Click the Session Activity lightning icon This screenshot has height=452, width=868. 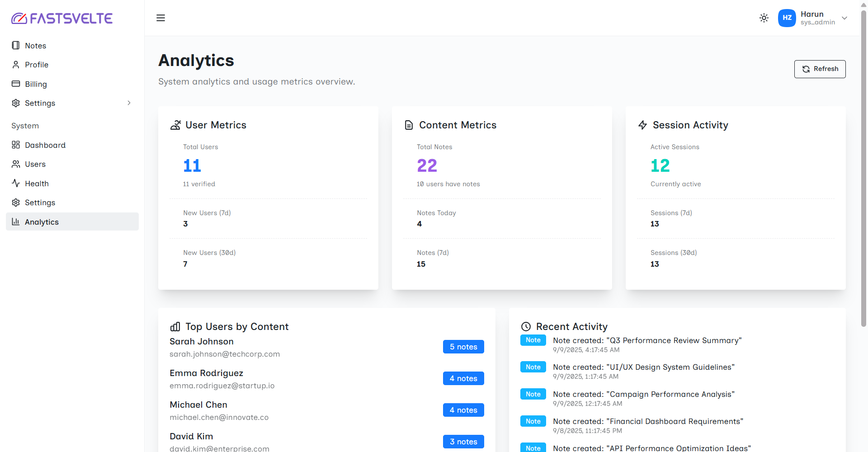pyautogui.click(x=642, y=125)
